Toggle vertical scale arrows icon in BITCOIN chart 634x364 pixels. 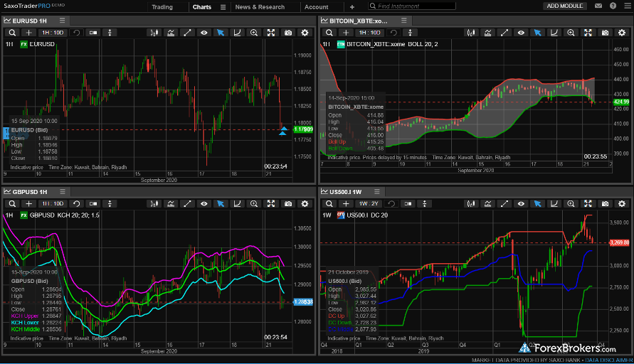click(x=410, y=33)
